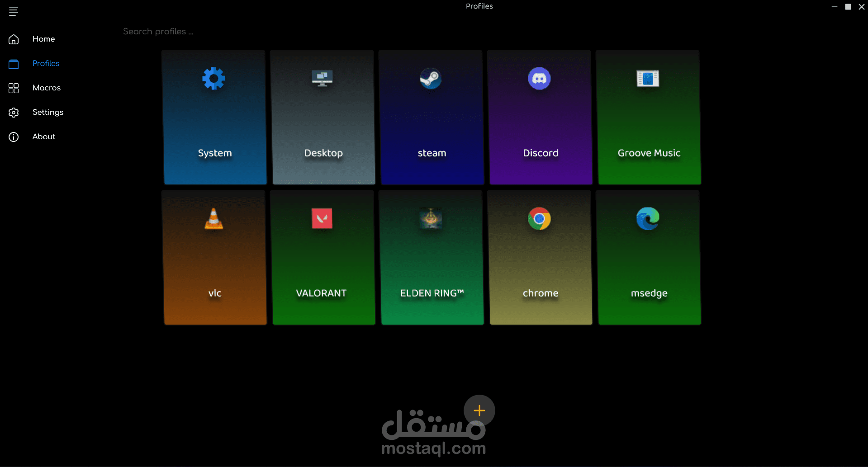The height and width of the screenshot is (467, 868).
Task: Select Profiles in the sidebar
Action: pyautogui.click(x=46, y=63)
